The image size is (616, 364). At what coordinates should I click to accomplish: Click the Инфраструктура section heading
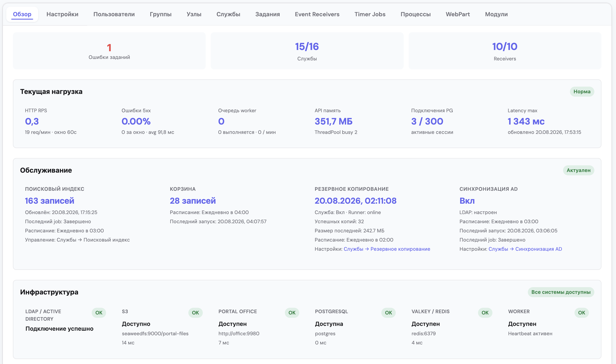click(49, 292)
